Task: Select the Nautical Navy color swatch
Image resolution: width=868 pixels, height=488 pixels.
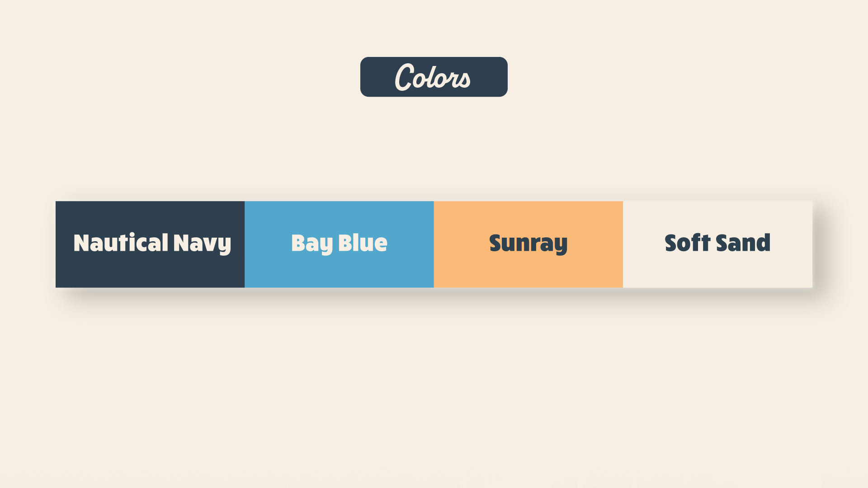Action: coord(150,244)
